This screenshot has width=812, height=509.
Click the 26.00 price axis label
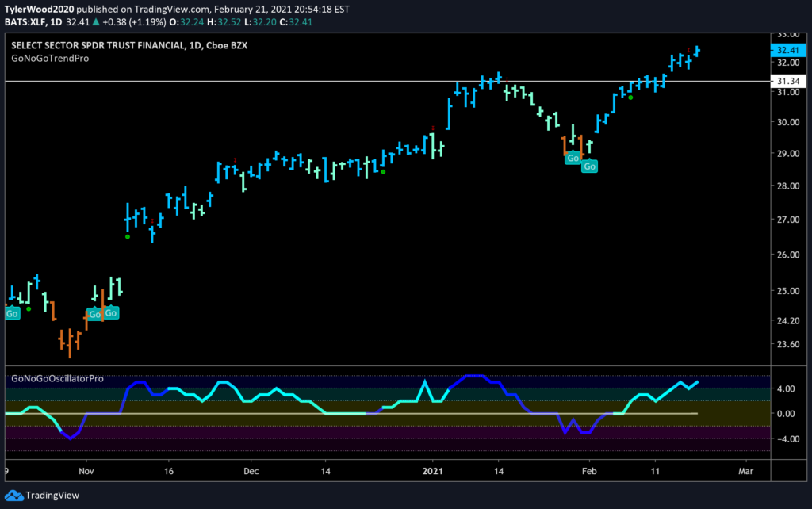[787, 254]
